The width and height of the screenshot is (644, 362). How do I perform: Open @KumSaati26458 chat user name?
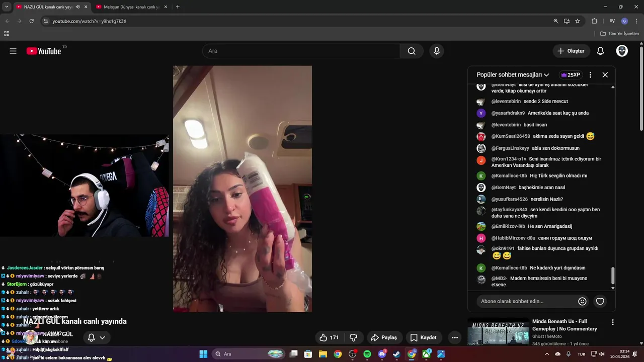click(511, 136)
